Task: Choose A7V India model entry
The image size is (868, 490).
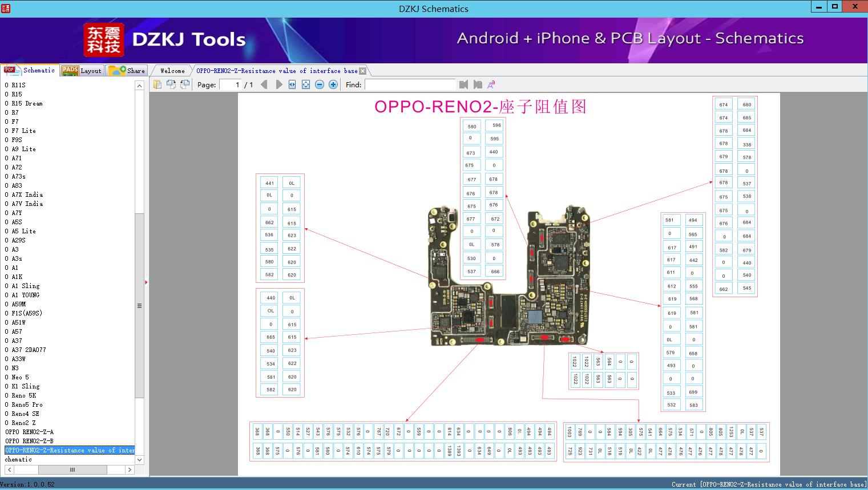Action: [x=23, y=204]
